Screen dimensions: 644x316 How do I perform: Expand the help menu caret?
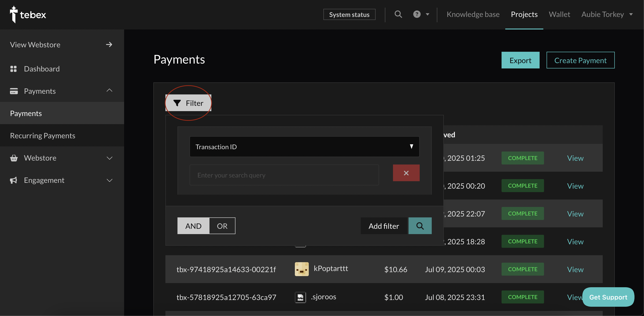pos(428,14)
